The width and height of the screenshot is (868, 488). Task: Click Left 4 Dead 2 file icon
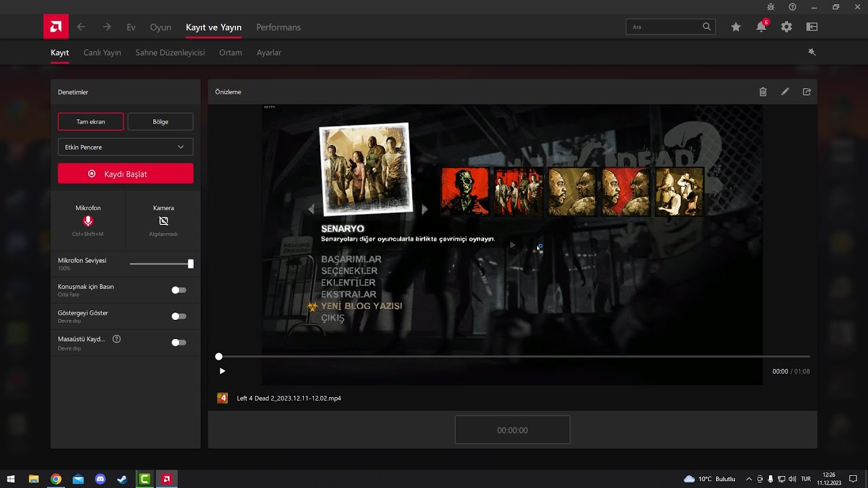222,398
